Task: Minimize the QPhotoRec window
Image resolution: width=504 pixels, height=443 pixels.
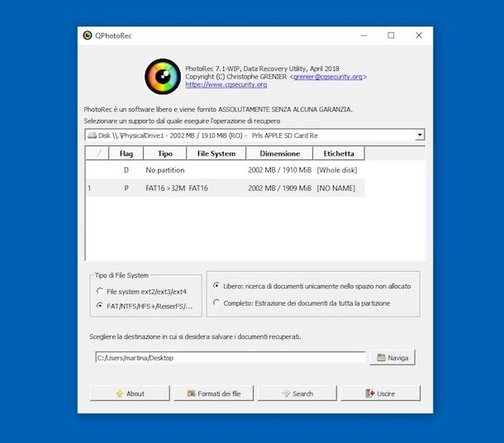Action: pyautogui.click(x=364, y=36)
